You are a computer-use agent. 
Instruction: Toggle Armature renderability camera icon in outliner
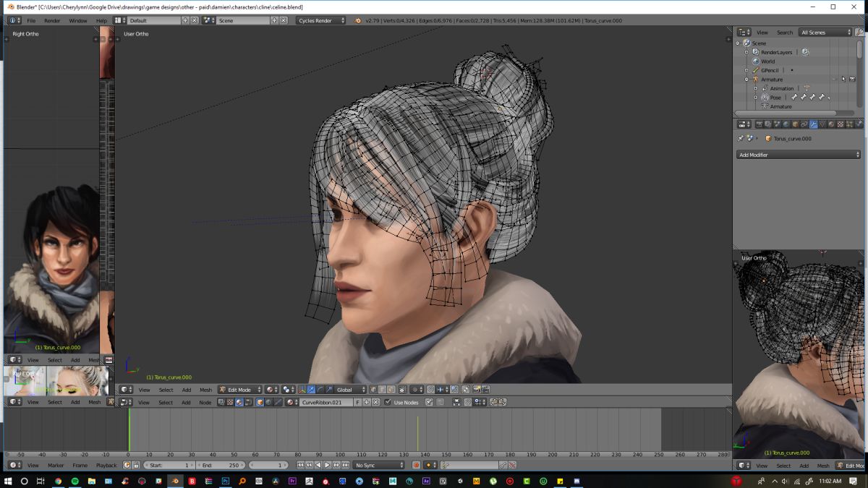pyautogui.click(x=852, y=80)
